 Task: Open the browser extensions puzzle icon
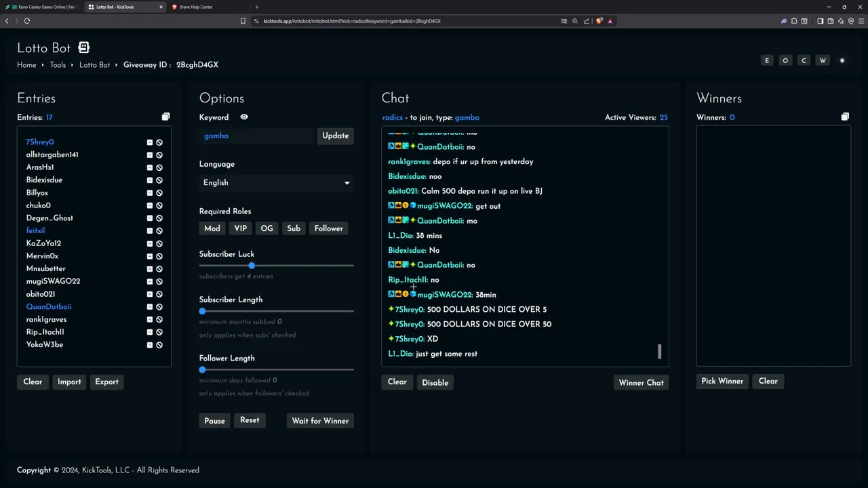pyautogui.click(x=794, y=21)
